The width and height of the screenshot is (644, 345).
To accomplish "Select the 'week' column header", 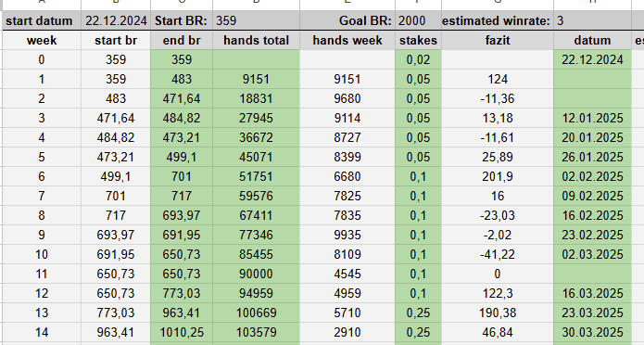I will tap(42, 40).
